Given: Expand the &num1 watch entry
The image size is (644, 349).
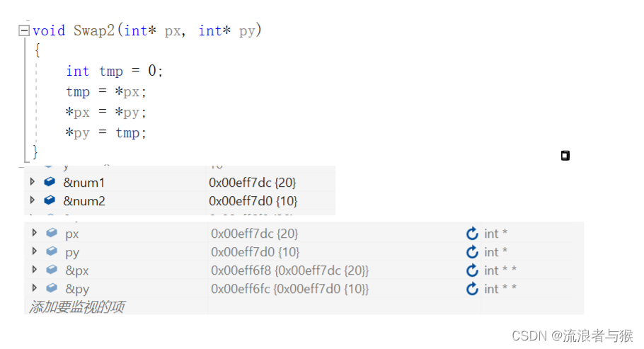Looking at the screenshot, I should [x=33, y=182].
